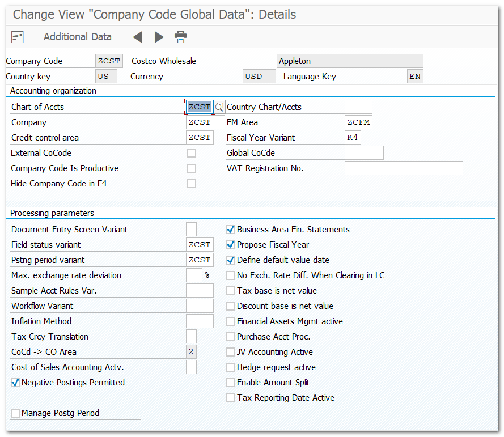Image resolution: width=504 pixels, height=437 pixels.
Task: Go to previous entry arrow
Action: click(x=137, y=37)
